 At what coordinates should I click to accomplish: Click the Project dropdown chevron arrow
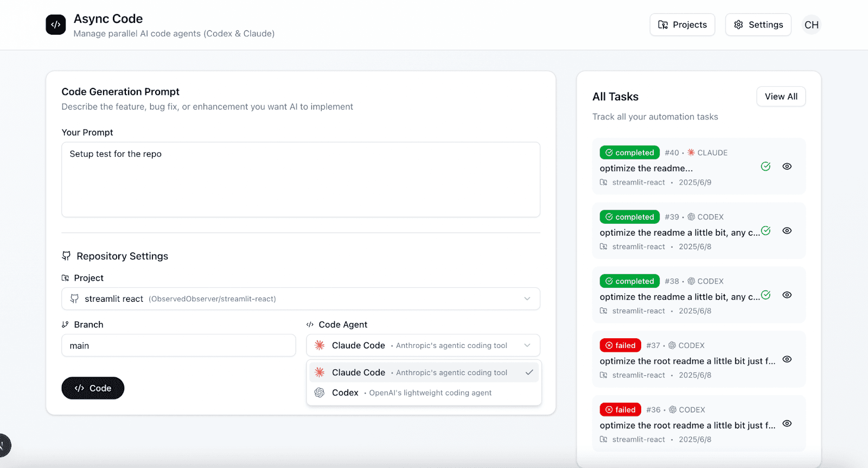[527, 299]
